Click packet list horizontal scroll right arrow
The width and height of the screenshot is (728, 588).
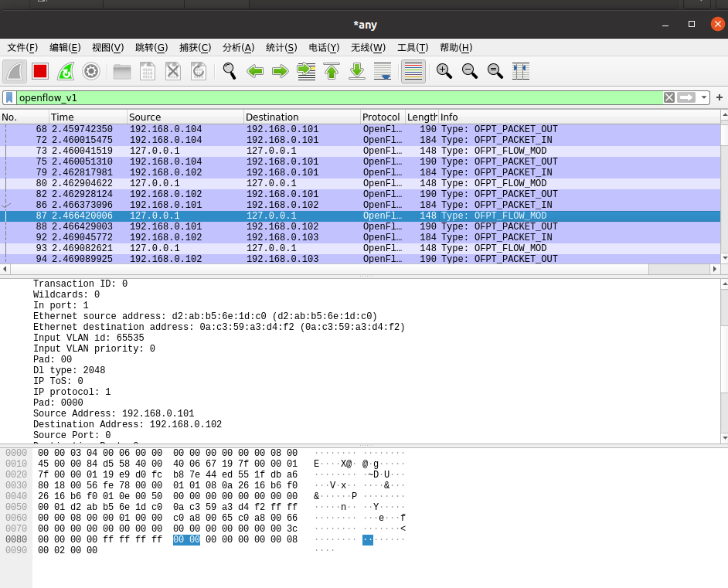[715, 269]
